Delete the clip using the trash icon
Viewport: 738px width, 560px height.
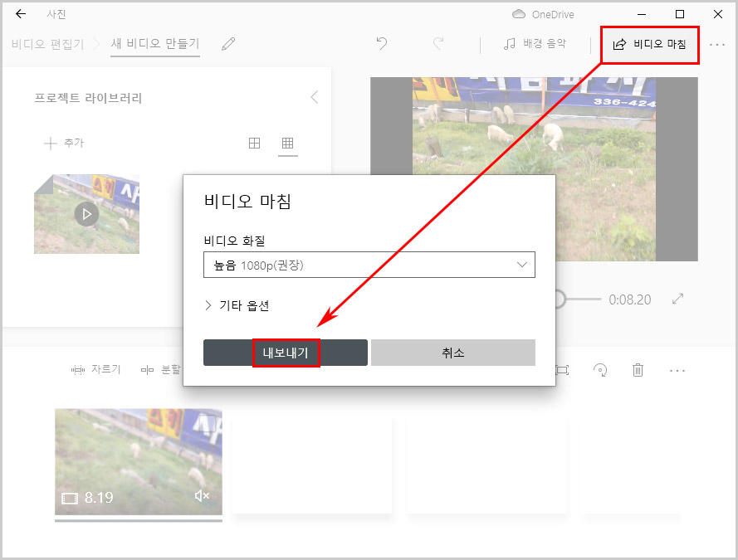point(638,370)
